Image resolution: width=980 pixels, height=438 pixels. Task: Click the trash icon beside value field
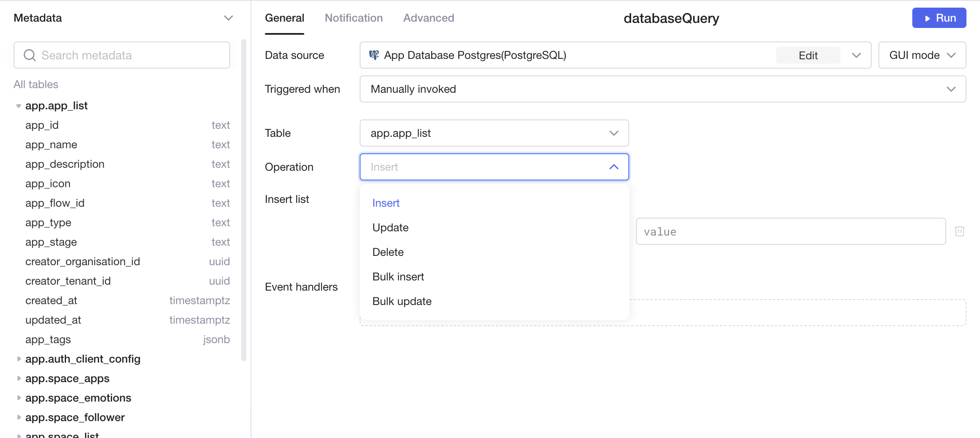[959, 231]
